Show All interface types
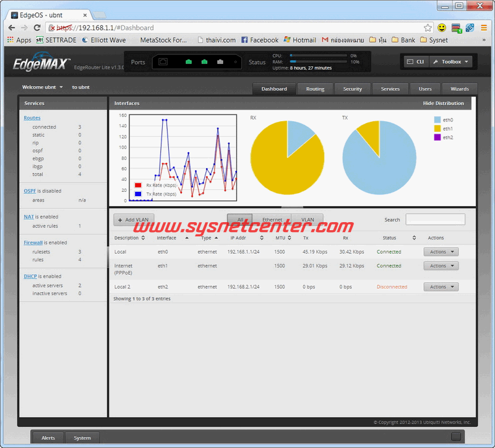 point(240,220)
